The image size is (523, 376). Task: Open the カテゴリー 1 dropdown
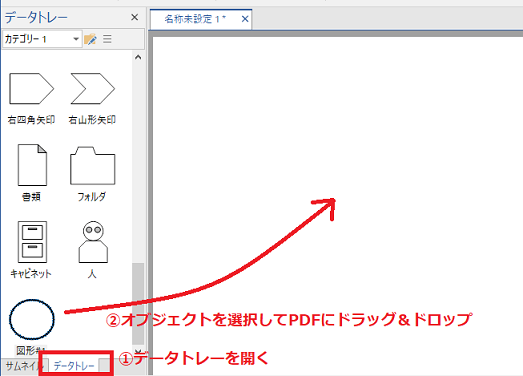42,39
